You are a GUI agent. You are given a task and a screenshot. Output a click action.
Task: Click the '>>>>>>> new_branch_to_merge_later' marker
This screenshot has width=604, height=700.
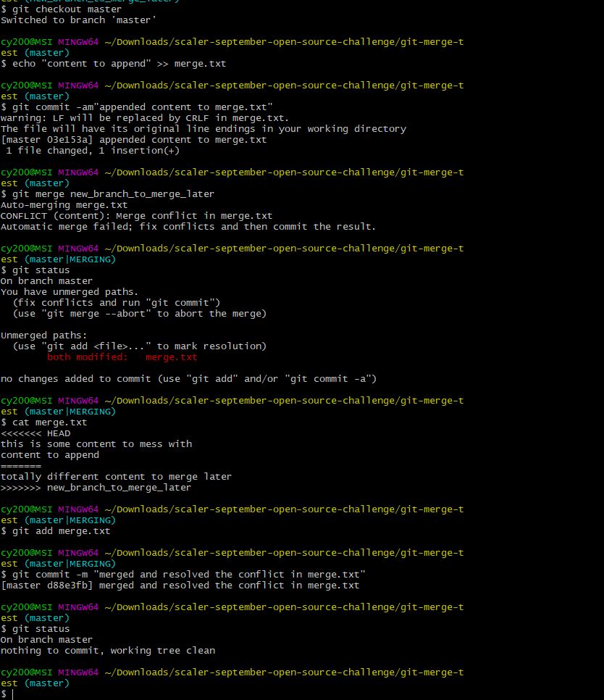[x=96, y=488]
